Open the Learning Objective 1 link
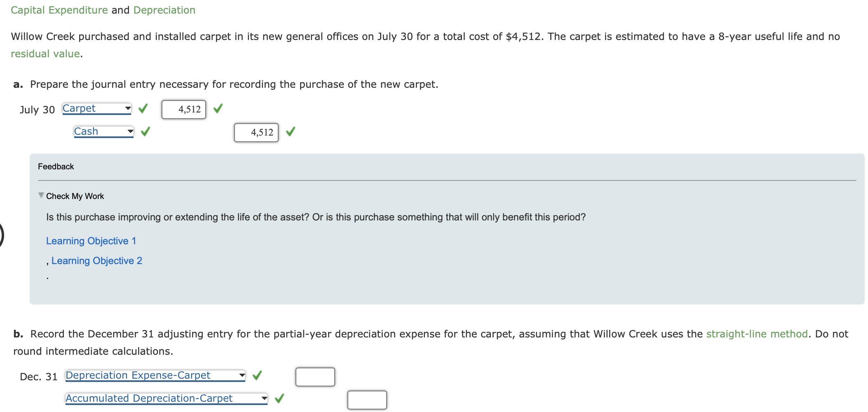Screen dimensions: 868x412 (x=91, y=241)
